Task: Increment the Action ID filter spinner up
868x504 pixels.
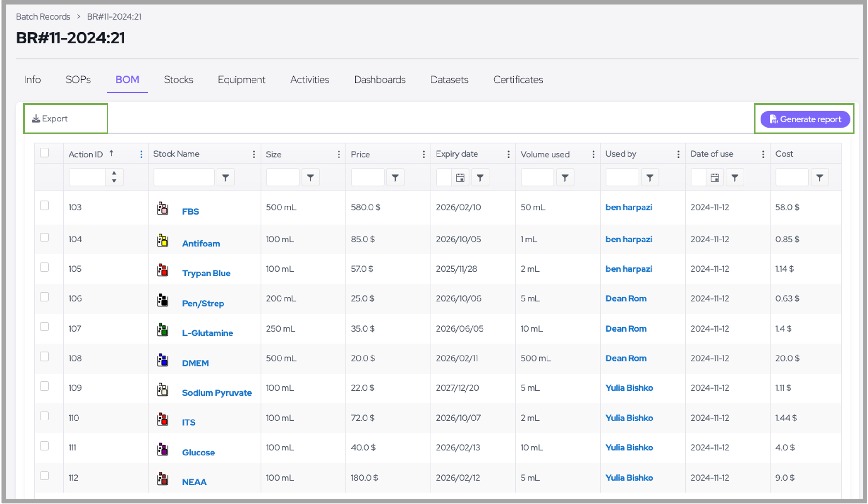Action: tap(114, 173)
